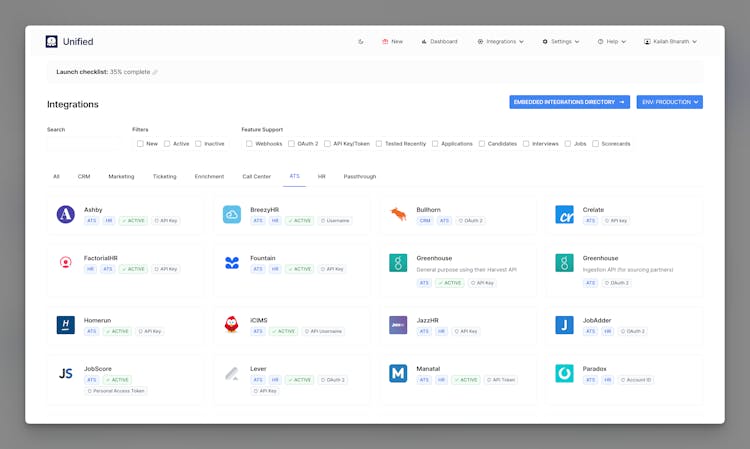Open the Ashby integration icon
The image size is (750, 449).
(66, 214)
